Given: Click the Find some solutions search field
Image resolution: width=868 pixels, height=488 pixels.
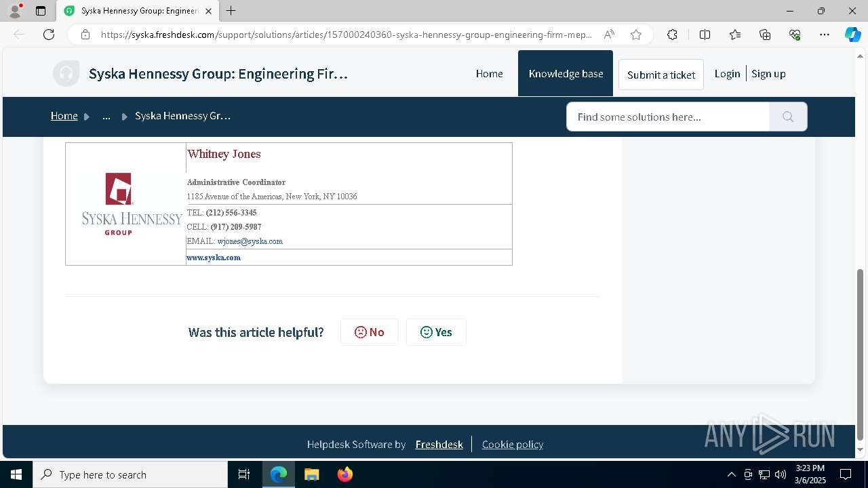Looking at the screenshot, I should point(668,117).
